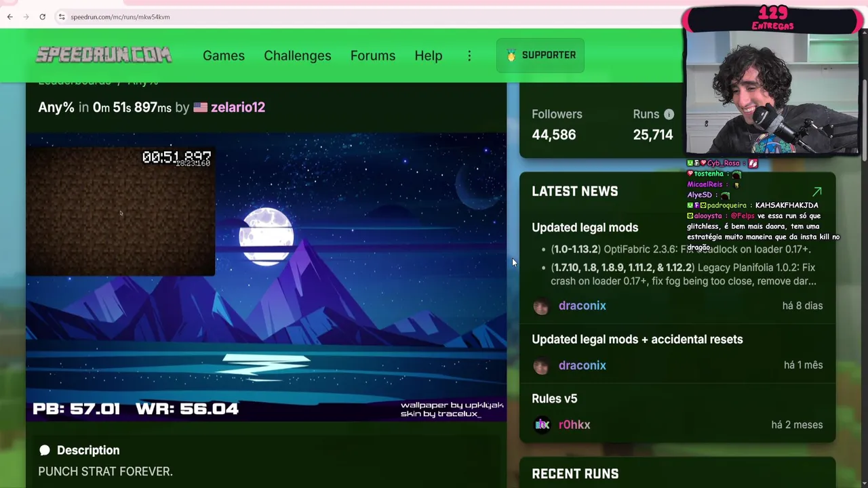
Task: Click the browser forward arrow
Action: 26,17
